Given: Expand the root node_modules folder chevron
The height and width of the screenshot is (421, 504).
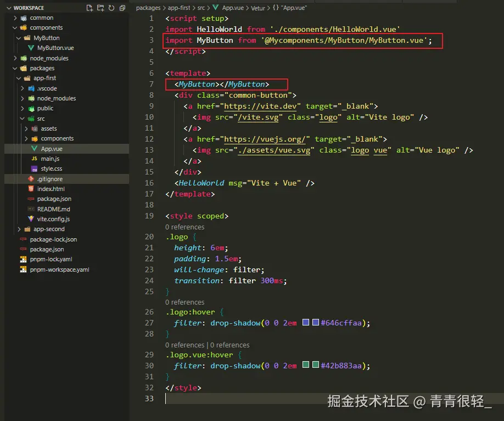Looking at the screenshot, I should (15, 58).
